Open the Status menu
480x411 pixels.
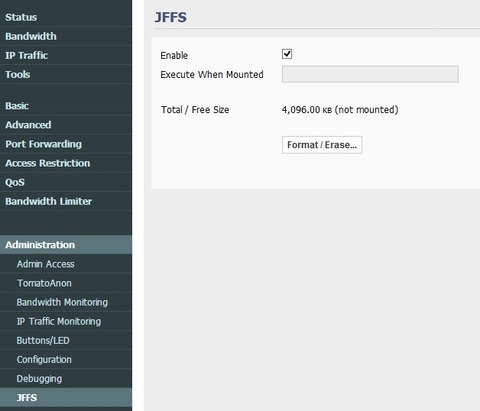[x=66, y=17]
